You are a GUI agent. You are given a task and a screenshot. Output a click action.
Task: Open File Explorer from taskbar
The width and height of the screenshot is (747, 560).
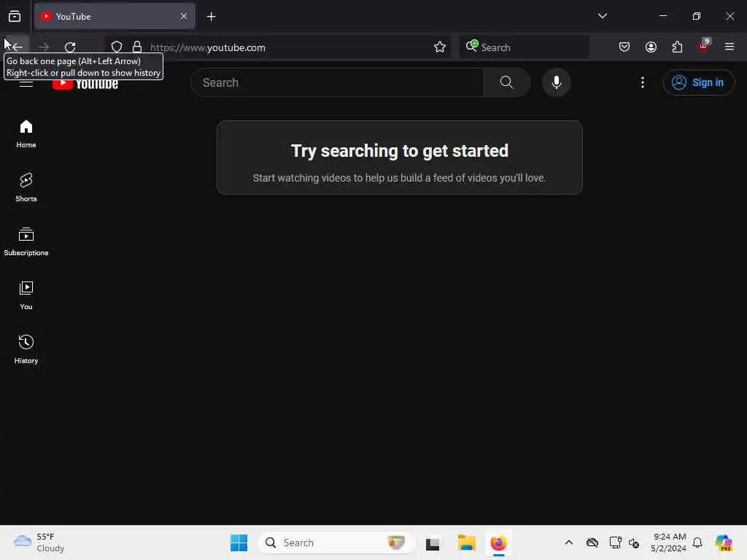click(466, 542)
